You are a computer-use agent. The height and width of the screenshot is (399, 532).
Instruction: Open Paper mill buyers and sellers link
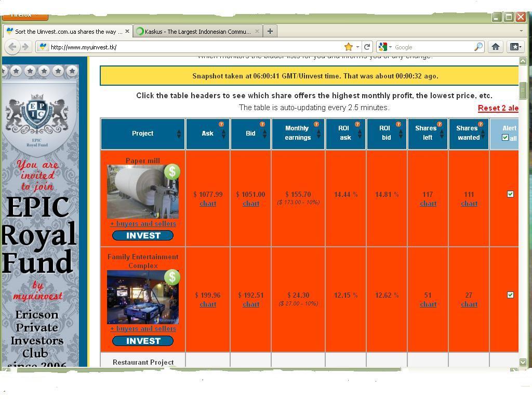click(143, 223)
